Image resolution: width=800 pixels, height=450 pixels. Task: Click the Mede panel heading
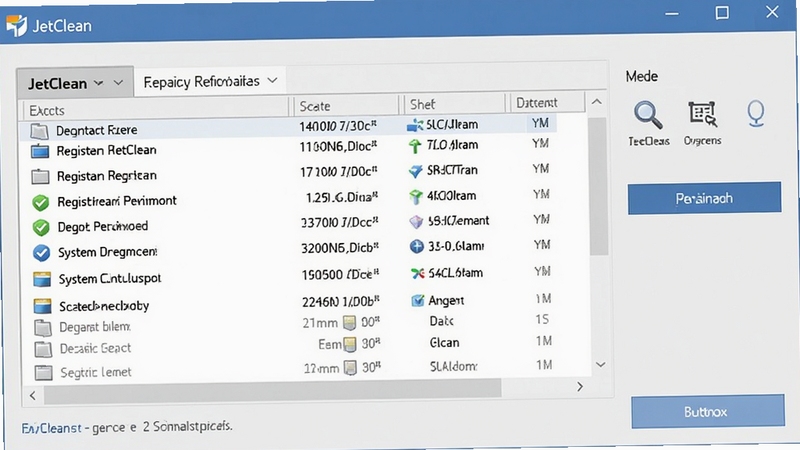[642, 77]
